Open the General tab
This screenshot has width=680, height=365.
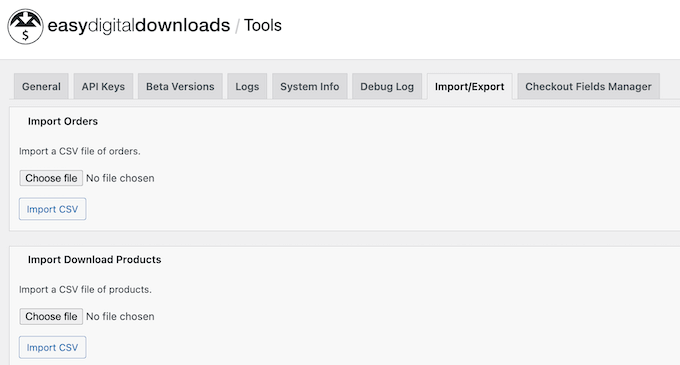[x=41, y=86]
